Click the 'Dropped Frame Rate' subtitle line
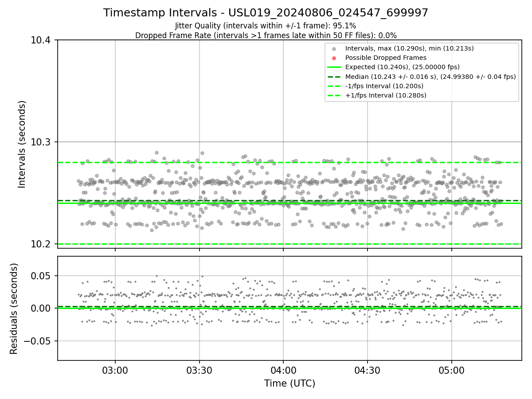The width and height of the screenshot is (532, 399). point(266,35)
